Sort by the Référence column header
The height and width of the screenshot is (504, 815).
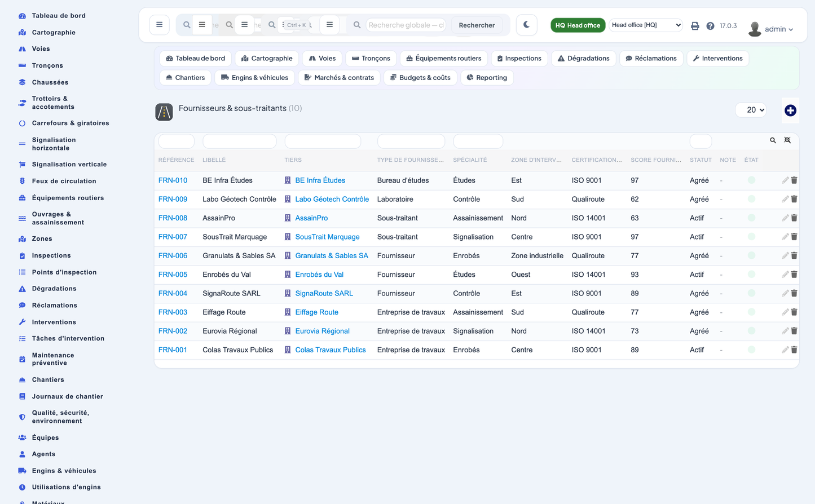point(176,160)
